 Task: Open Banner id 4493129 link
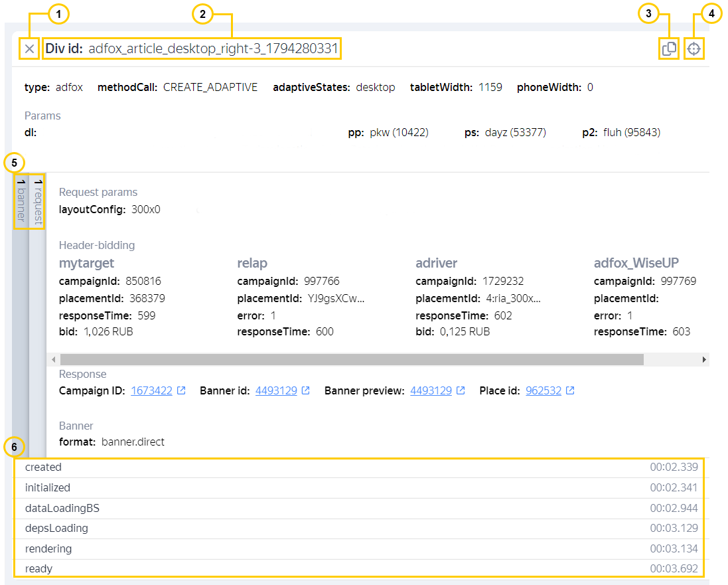[x=275, y=391]
